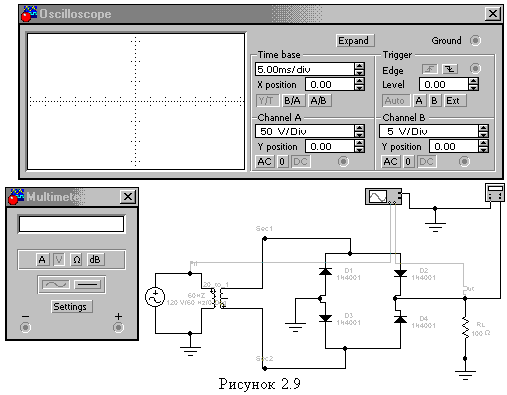Click the Multimeter title bar app icon
Screen dimensions: 507x395
[x=16, y=197]
